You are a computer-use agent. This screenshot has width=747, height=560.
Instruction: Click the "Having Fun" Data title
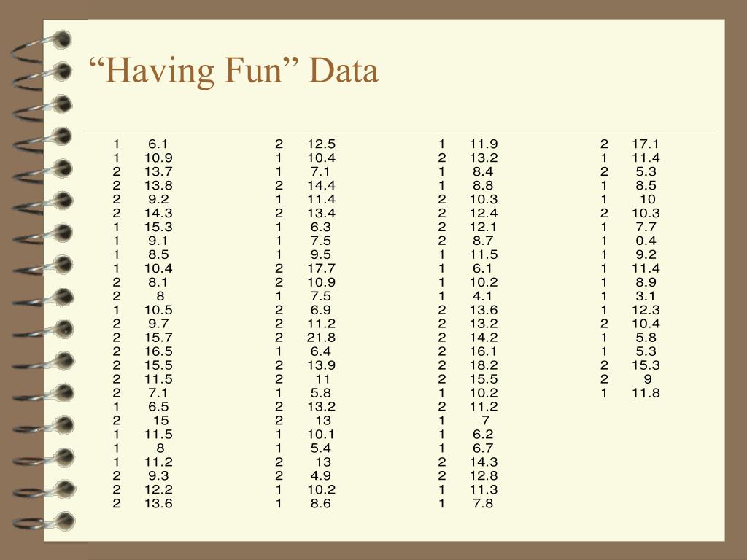pyautogui.click(x=234, y=71)
